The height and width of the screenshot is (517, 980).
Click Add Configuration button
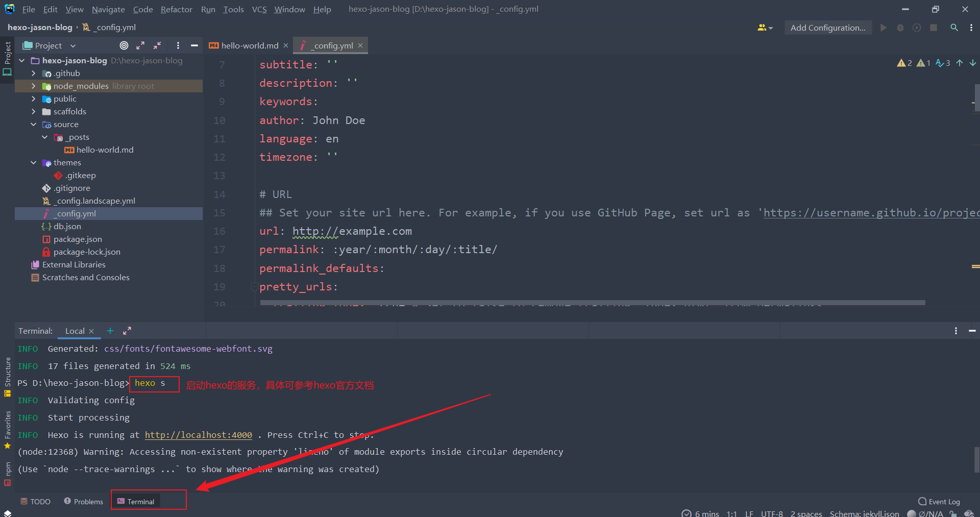[828, 28]
